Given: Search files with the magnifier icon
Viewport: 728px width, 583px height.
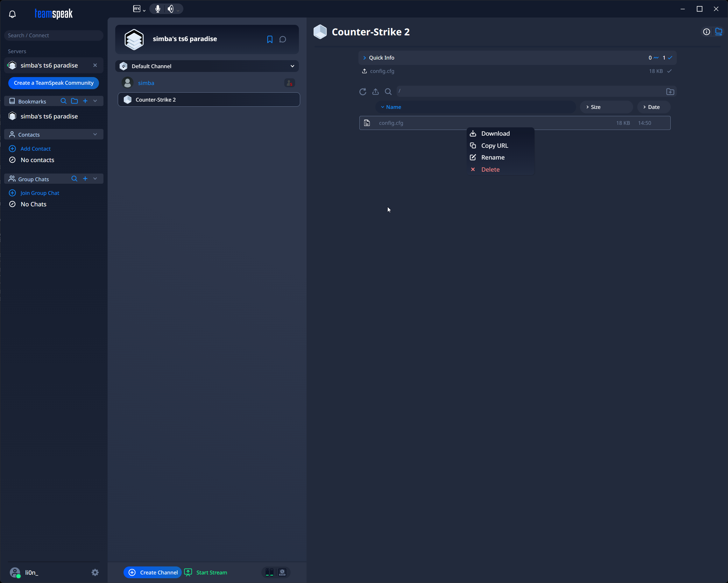Looking at the screenshot, I should [x=388, y=91].
